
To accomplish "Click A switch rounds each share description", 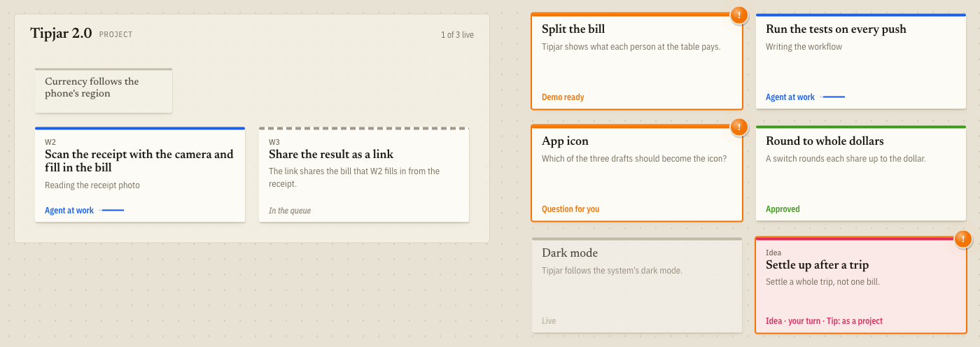I will 846,159.
